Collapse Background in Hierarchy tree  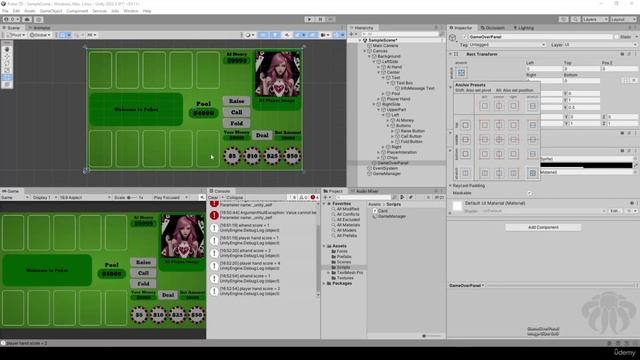coord(369,56)
